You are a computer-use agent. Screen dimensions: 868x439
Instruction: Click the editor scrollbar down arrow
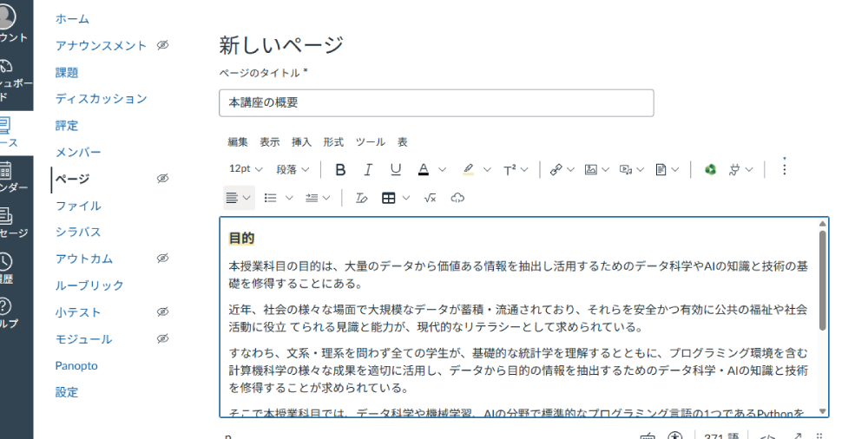coord(822,410)
